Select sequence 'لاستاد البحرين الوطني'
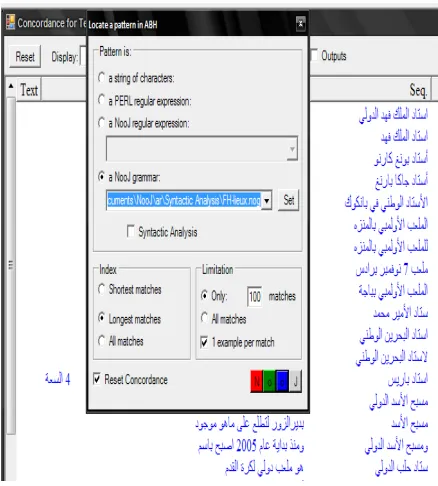 point(392,357)
